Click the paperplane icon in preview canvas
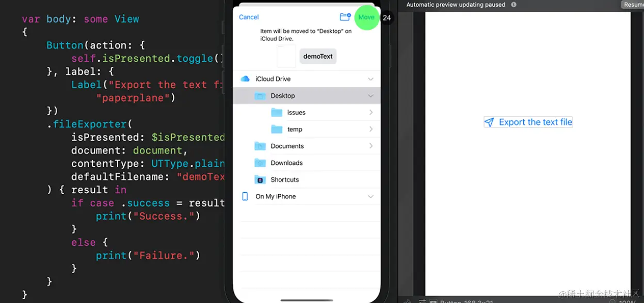This screenshot has width=644, height=303. click(x=489, y=122)
